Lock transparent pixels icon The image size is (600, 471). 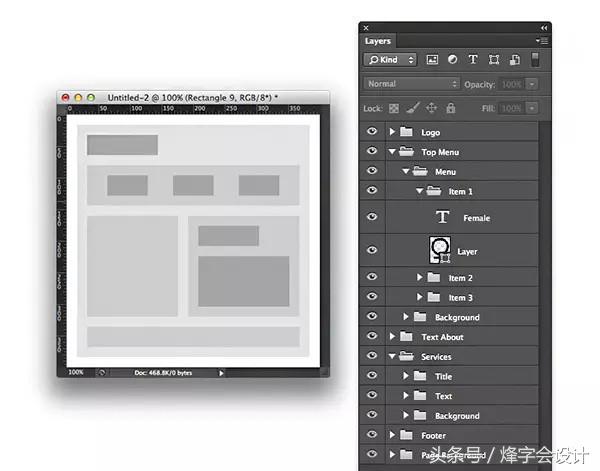point(394,109)
